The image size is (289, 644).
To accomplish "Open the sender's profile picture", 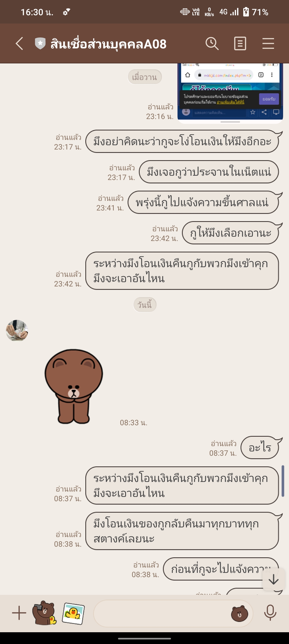I will coord(17,331).
